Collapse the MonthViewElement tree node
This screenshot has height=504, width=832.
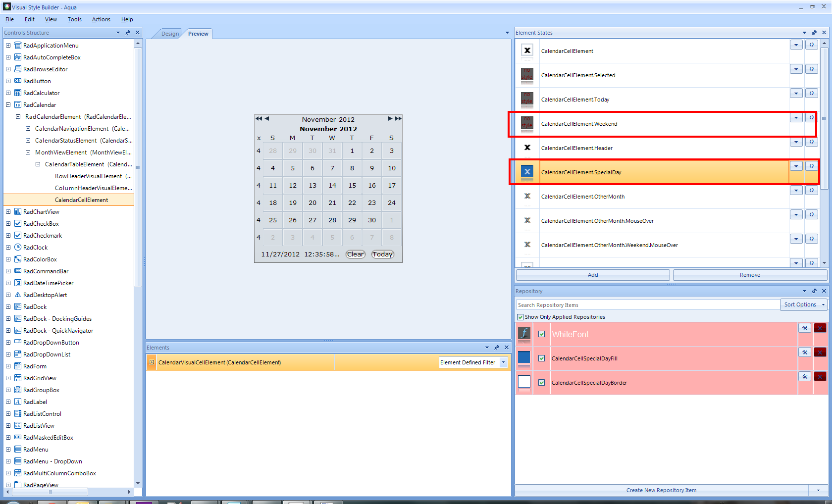click(28, 152)
